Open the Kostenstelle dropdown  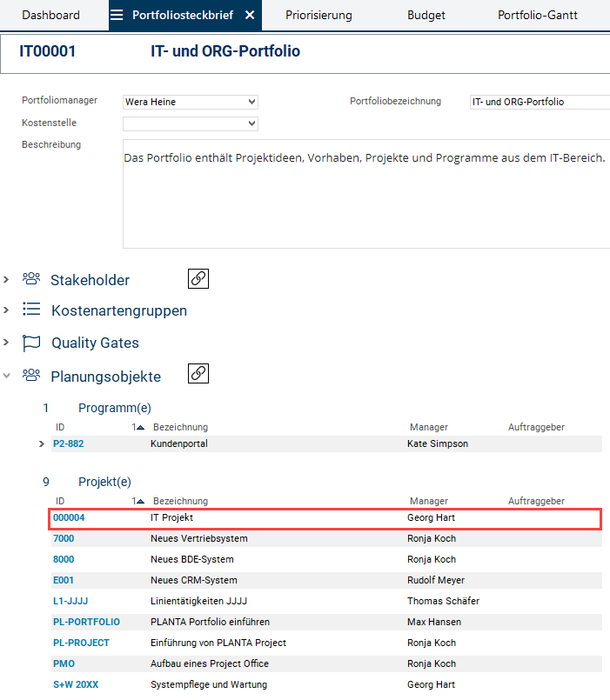(x=251, y=123)
